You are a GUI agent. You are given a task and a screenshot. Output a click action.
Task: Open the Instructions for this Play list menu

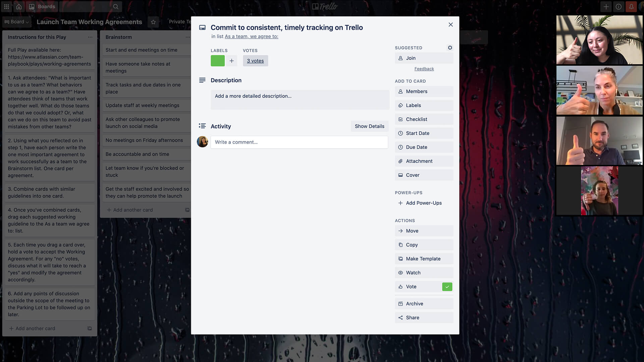point(90,37)
